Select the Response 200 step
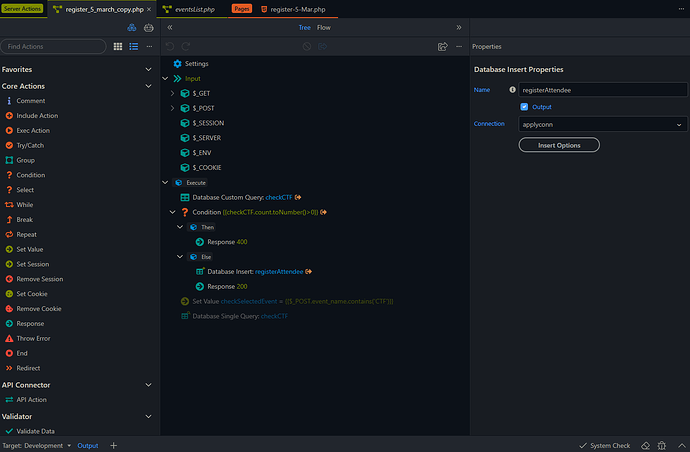690x452 pixels. pos(221,287)
